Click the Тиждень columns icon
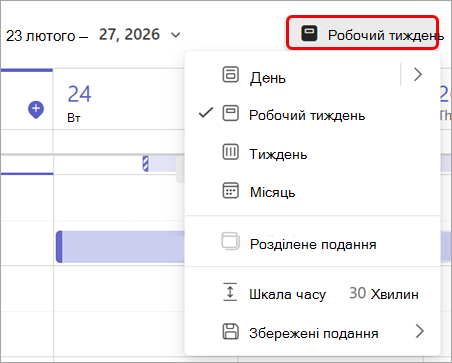The image size is (452, 363). 230,152
